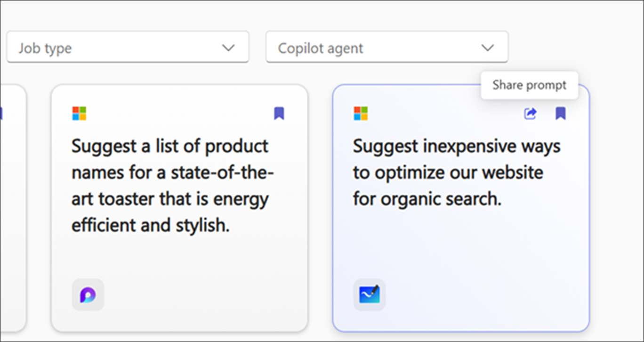
Task: Click the Microsoft logo on the toaster prompt card
Action: (78, 113)
